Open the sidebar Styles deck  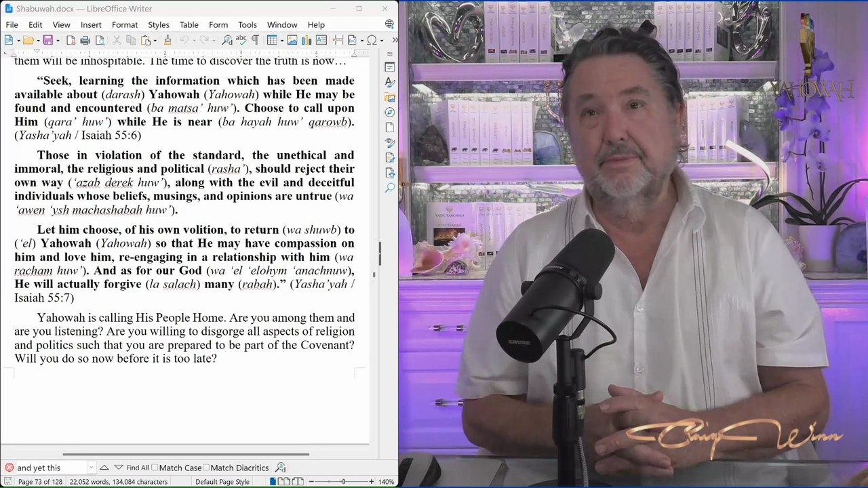tap(390, 82)
